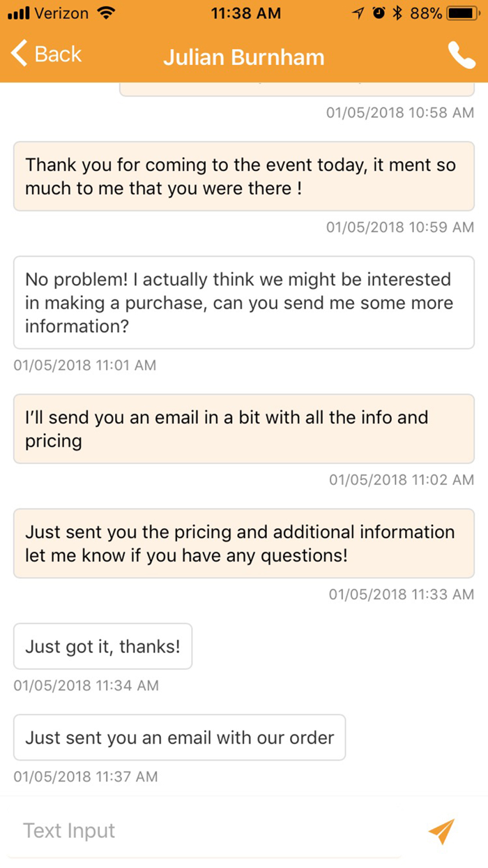This screenshot has height=868, width=488.
Task: Tap the phone call icon
Action: (461, 56)
